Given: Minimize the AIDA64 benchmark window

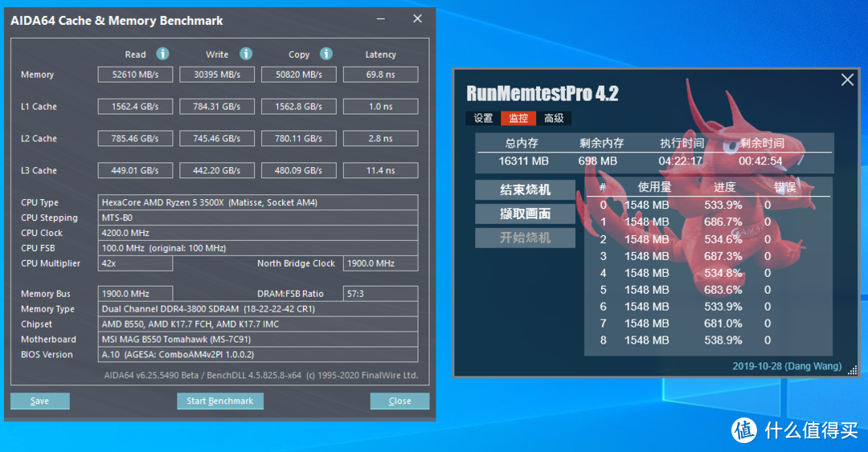Looking at the screenshot, I should (380, 19).
